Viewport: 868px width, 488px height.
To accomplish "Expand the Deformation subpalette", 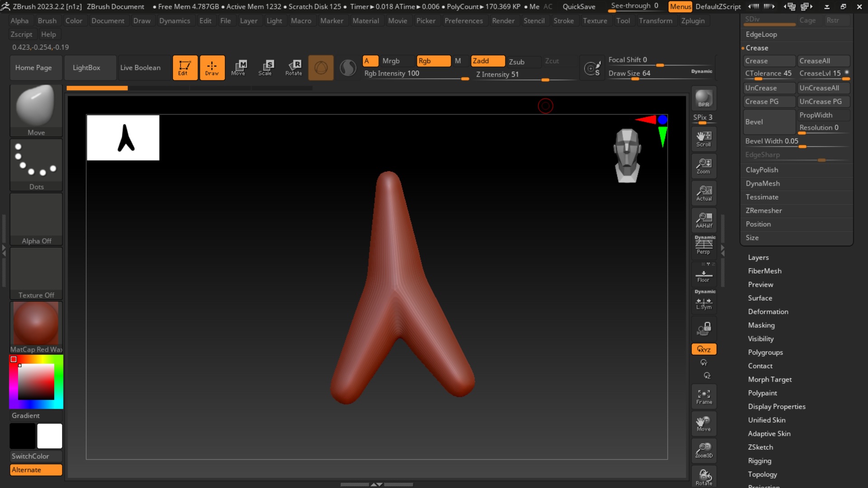I will point(768,312).
